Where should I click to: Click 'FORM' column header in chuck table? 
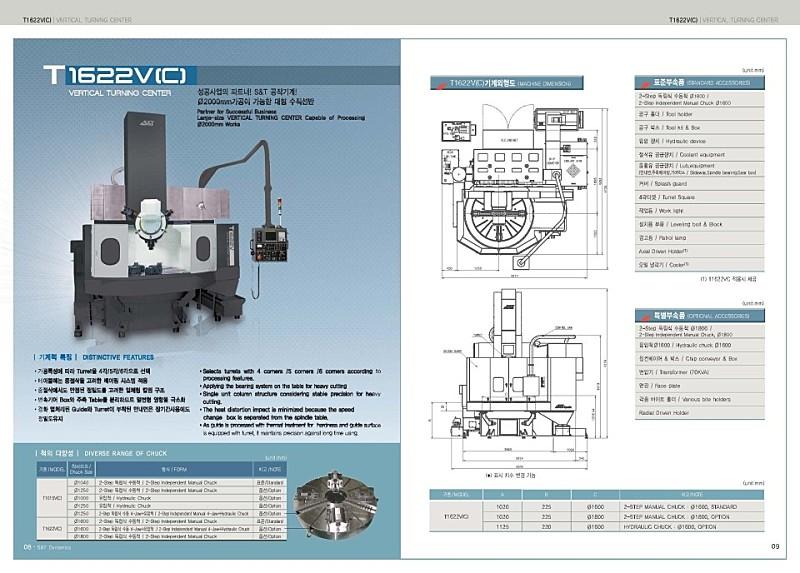point(174,469)
